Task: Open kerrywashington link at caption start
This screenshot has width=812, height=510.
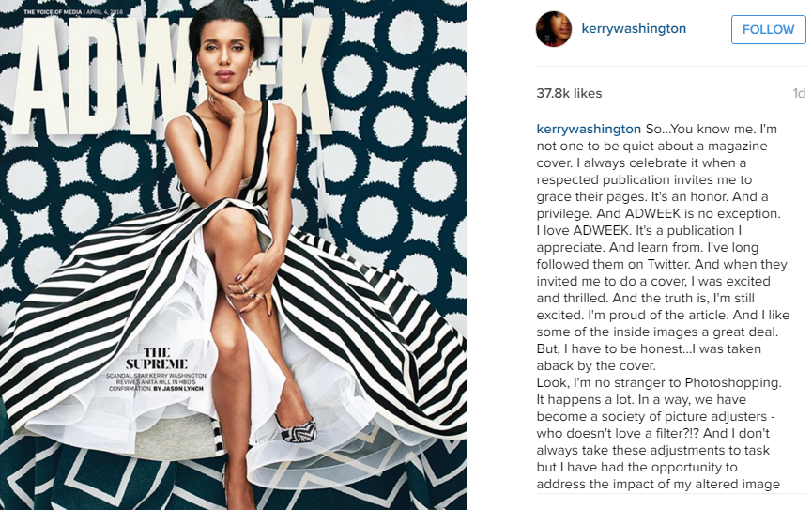Action: (x=589, y=129)
